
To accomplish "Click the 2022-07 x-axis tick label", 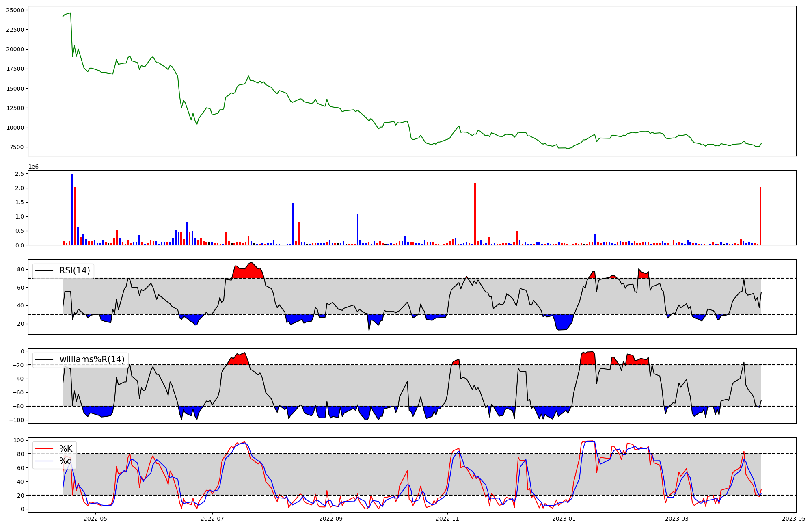I will tap(212, 519).
